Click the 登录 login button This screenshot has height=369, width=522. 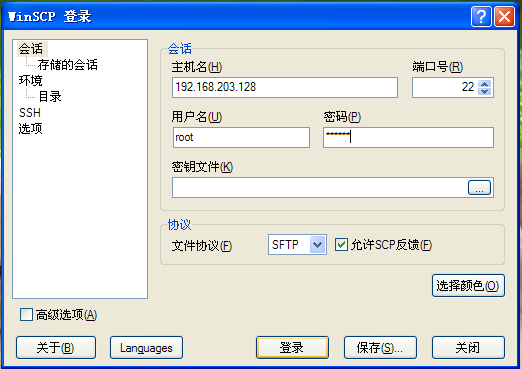click(292, 348)
